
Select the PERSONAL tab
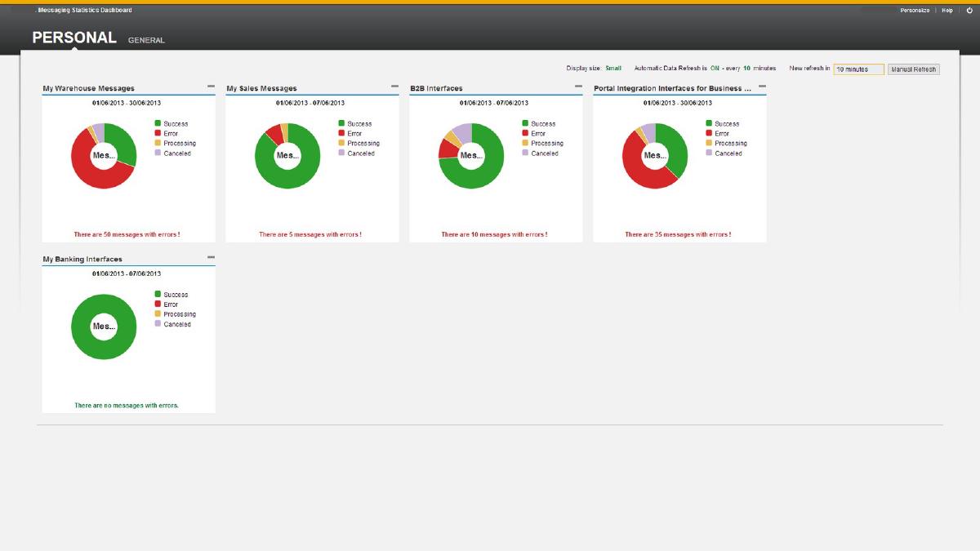[x=74, y=38]
